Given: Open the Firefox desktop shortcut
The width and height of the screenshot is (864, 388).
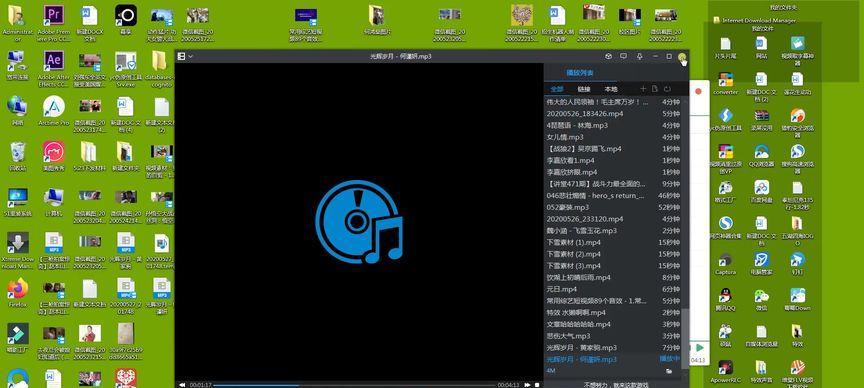Looking at the screenshot, I should 18,292.
